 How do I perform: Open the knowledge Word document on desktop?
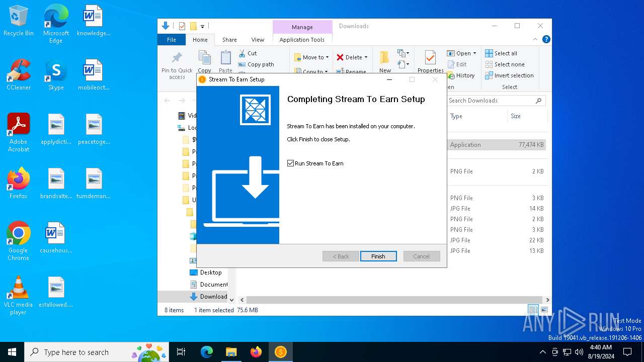click(x=93, y=21)
